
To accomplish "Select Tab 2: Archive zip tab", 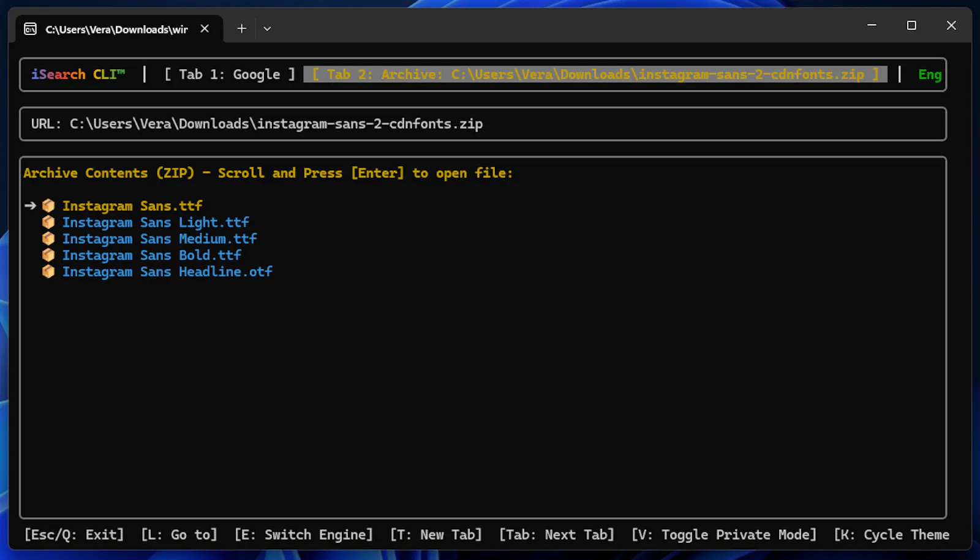I will (595, 75).
